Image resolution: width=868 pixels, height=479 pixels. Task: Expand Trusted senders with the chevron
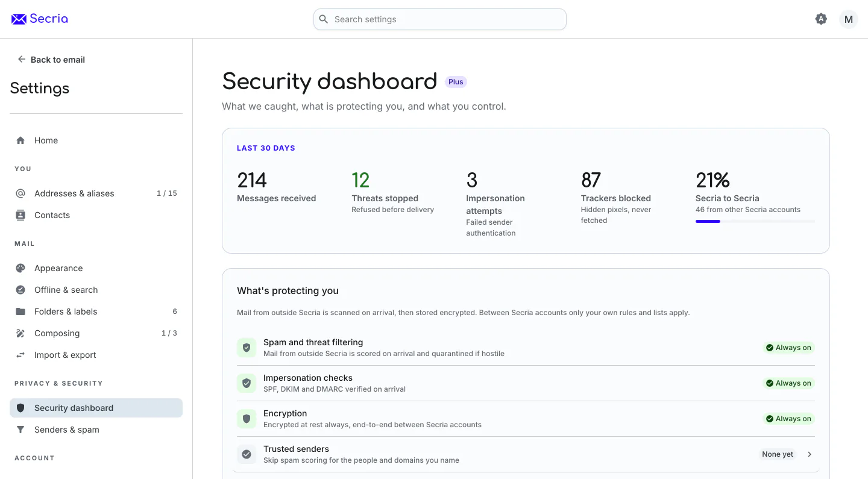tap(810, 454)
